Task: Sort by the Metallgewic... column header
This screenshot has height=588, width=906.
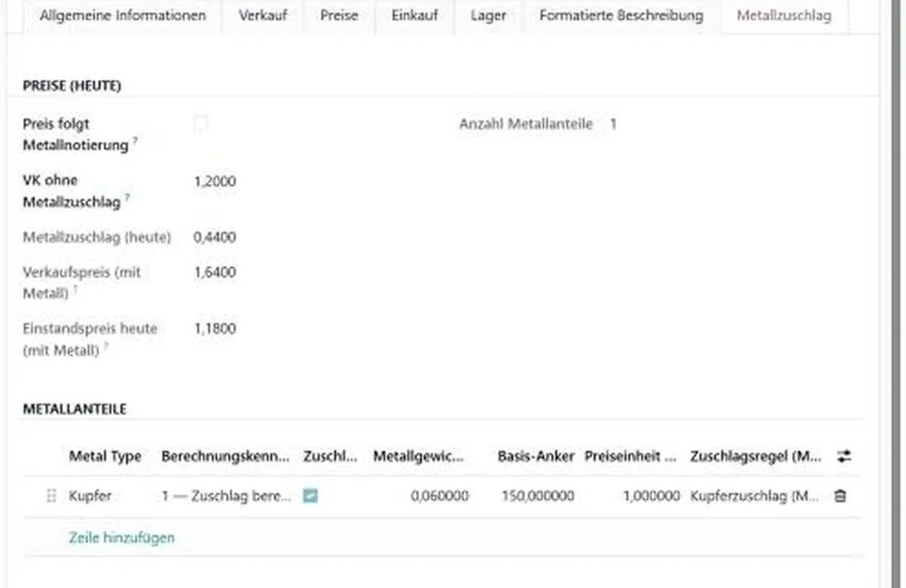Action: pyautogui.click(x=418, y=457)
